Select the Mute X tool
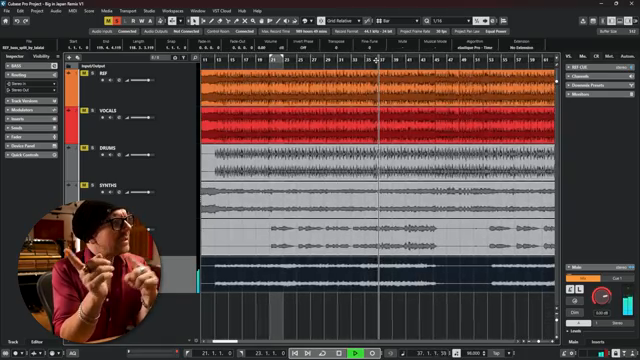The height and width of the screenshot is (360, 640). pos(244,21)
